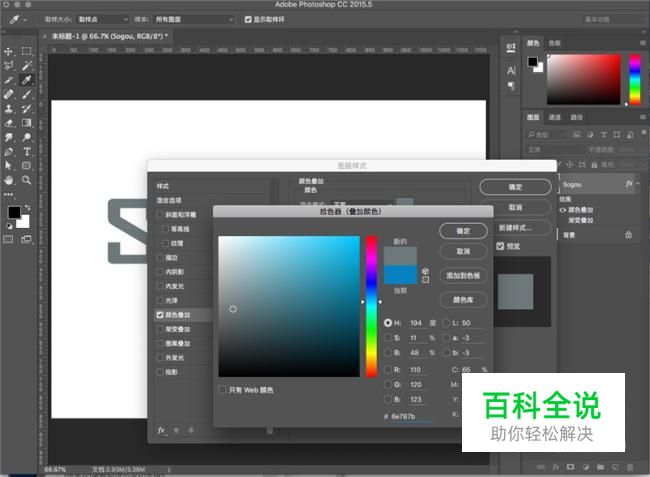Open the Character panel 'A' icon
The image size is (650, 477).
[511, 70]
